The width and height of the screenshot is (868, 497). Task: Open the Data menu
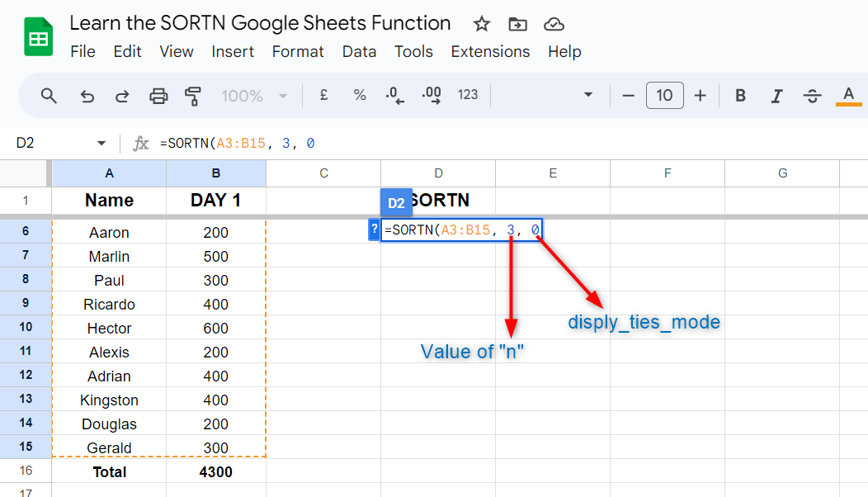pos(359,51)
